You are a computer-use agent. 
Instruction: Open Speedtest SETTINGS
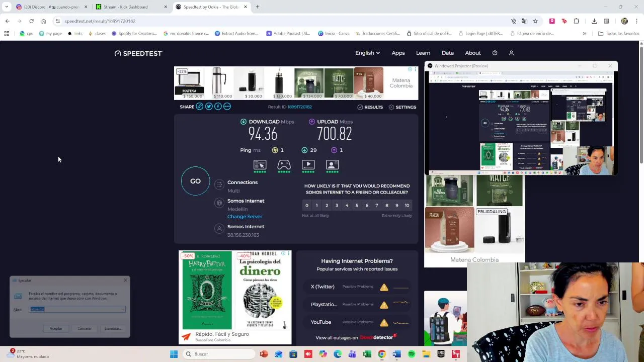coord(403,107)
